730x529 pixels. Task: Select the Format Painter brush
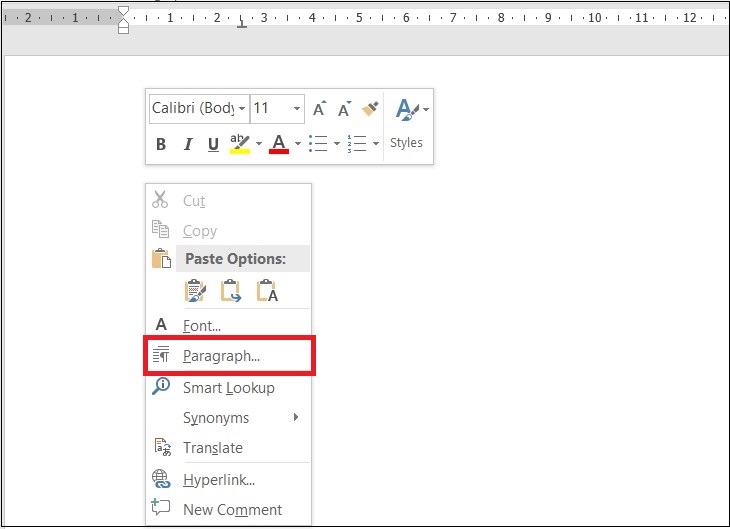click(371, 109)
